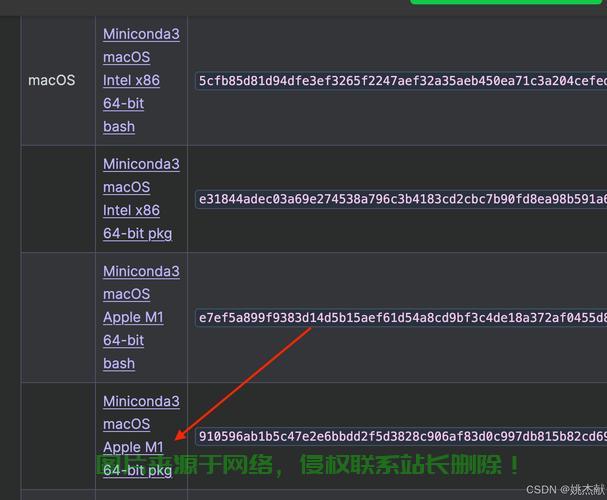Select hash starting with 5cfb85d81d94
Viewport: 607px width, 500px height.
click(x=401, y=80)
